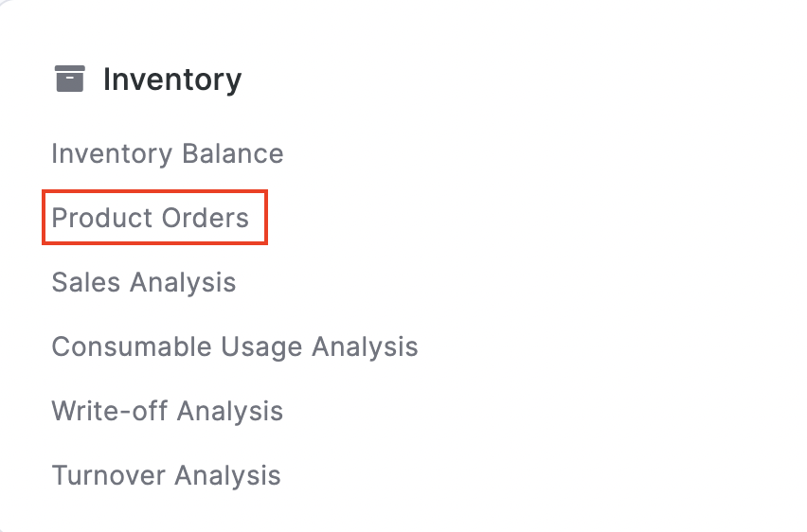Launch Consumable Usage Analysis from Inventory menu
The image size is (807, 532).
[x=234, y=346]
